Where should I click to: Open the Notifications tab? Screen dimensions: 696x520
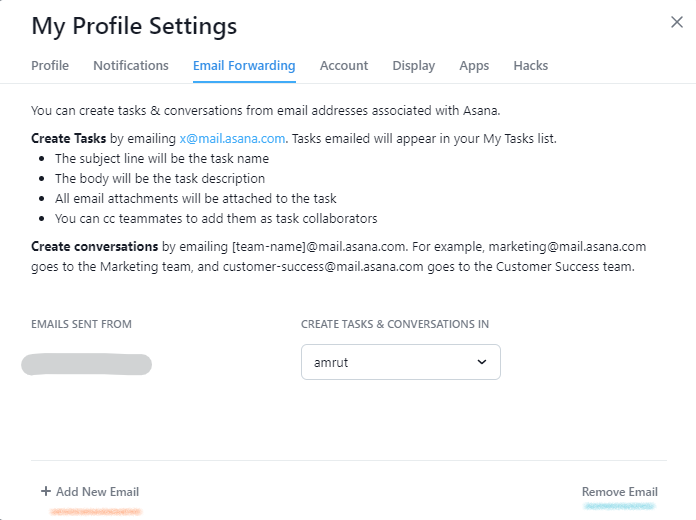tap(131, 66)
